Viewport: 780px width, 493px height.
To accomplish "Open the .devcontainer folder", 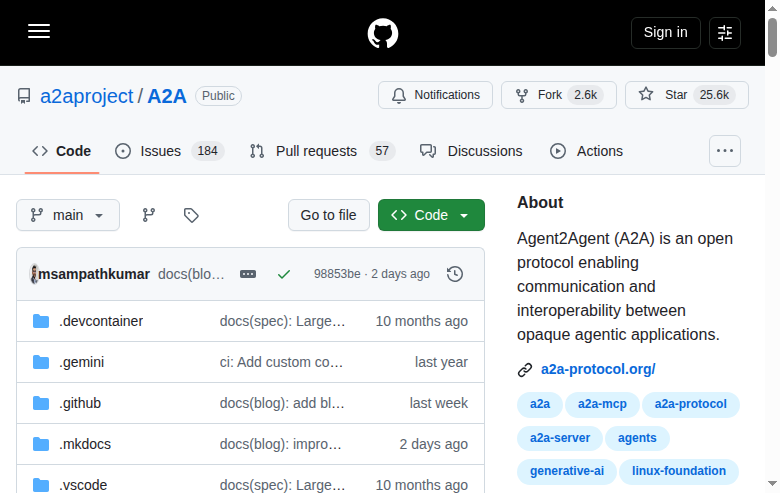I will [101, 321].
